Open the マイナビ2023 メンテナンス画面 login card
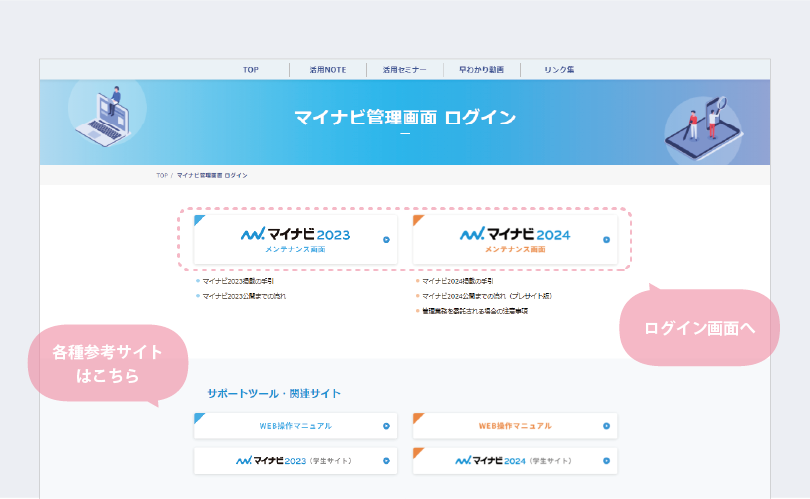810x499 pixels. coord(295,240)
